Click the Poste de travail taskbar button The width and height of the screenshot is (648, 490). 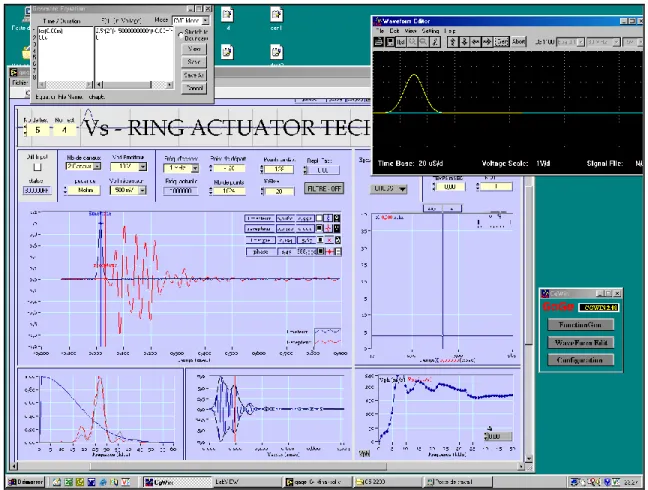(x=458, y=482)
